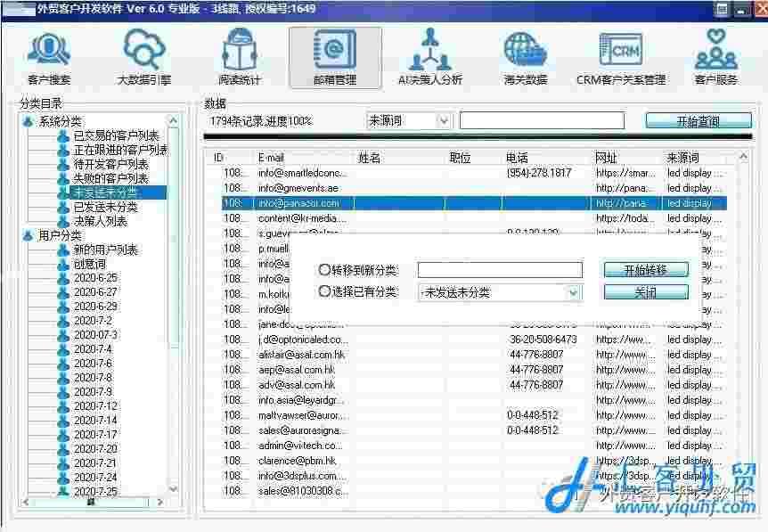Open the 客户搜索 customer search tool
This screenshot has width=768, height=532.
click(x=49, y=57)
